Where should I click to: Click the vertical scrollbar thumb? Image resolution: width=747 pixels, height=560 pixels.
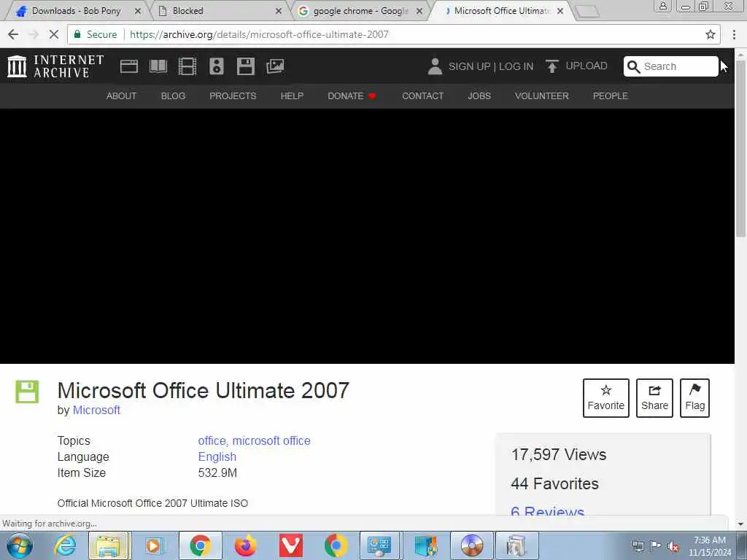coord(740,147)
